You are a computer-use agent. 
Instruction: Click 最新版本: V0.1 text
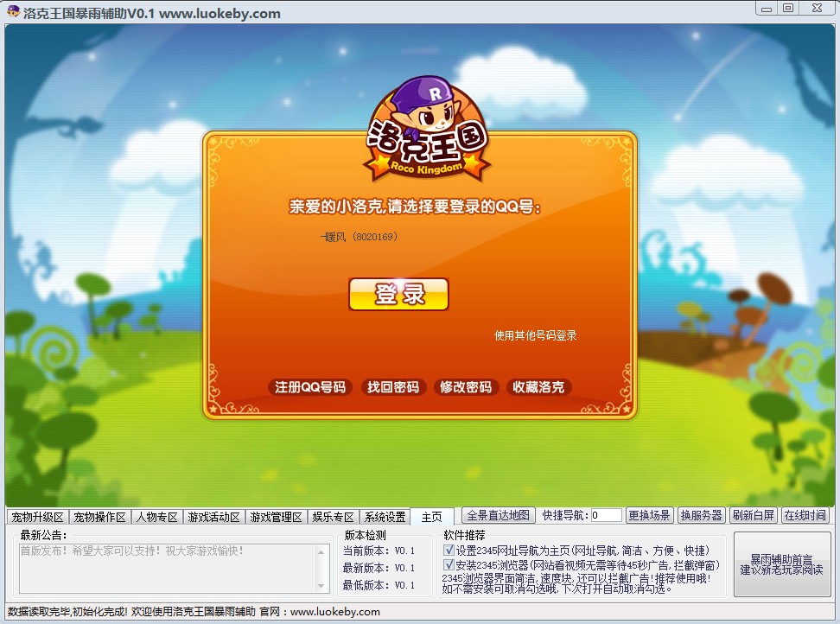pos(379,568)
